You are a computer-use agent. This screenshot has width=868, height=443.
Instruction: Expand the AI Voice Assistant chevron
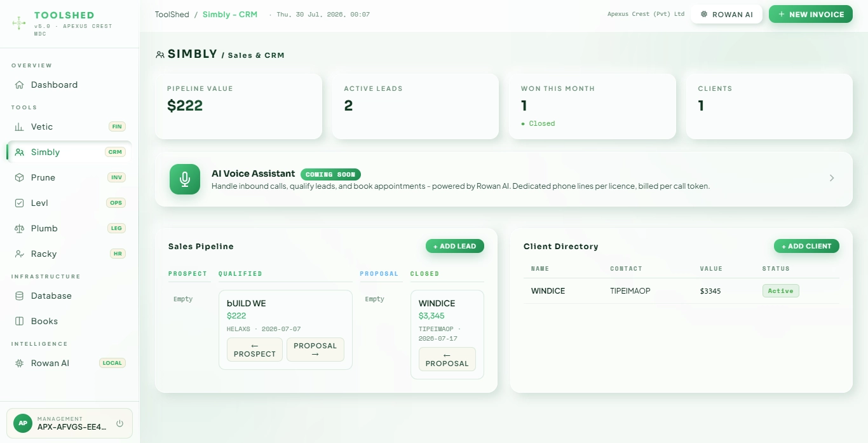point(832,178)
